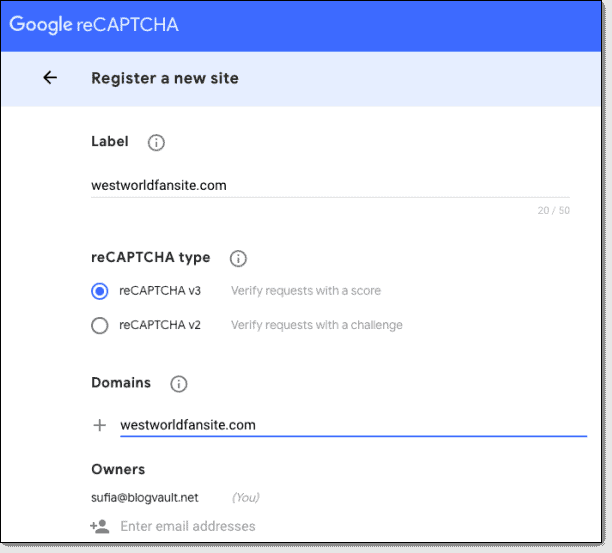
Task: Click the plus icon to add domain
Action: pyautogui.click(x=99, y=425)
